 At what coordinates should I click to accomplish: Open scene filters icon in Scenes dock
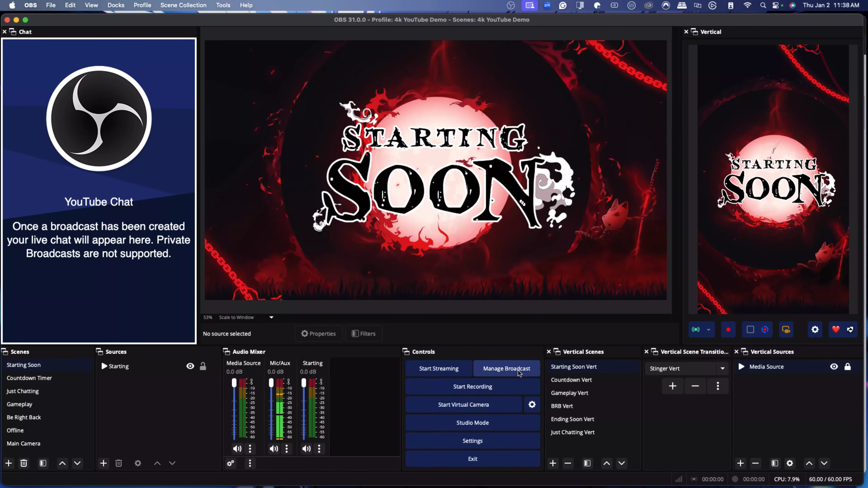click(43, 463)
